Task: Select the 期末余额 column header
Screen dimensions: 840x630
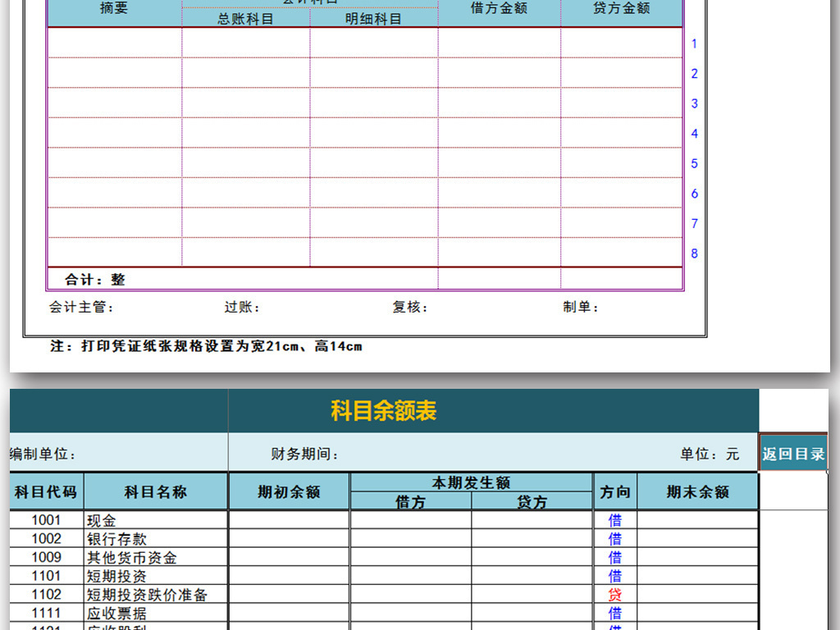Action: [x=698, y=491]
